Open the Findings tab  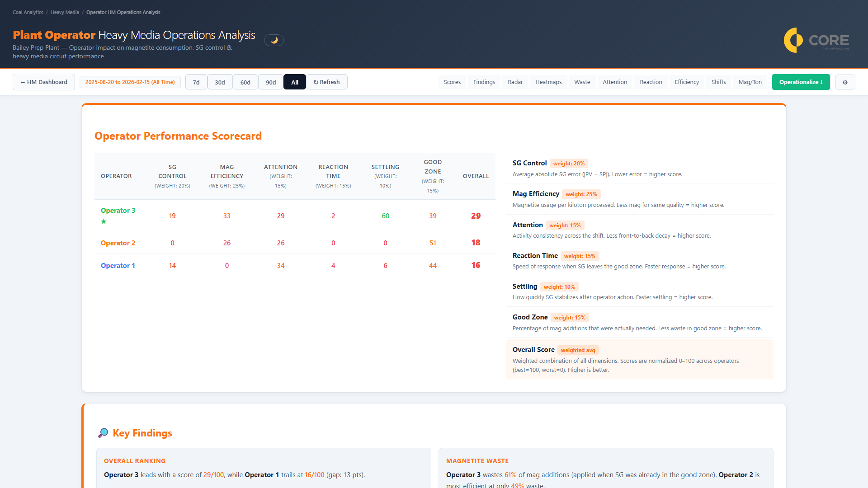(484, 82)
